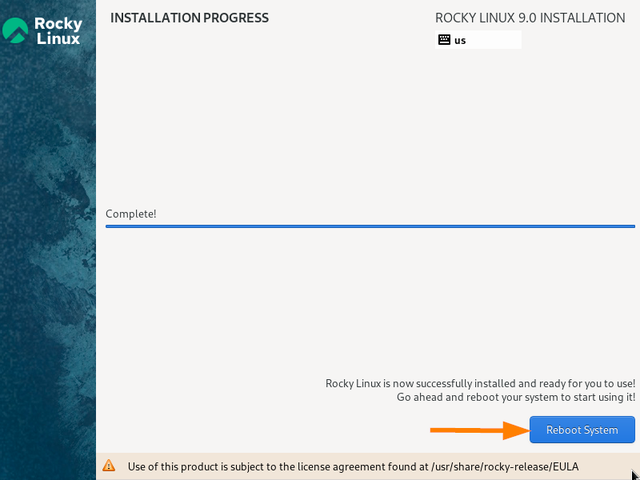
Task: Click the Reboot System button
Action: coord(582,429)
